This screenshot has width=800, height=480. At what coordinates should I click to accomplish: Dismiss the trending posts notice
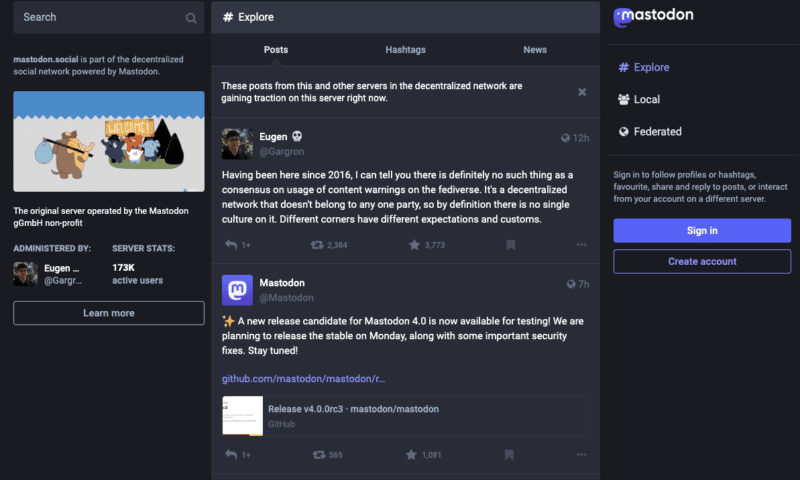582,92
